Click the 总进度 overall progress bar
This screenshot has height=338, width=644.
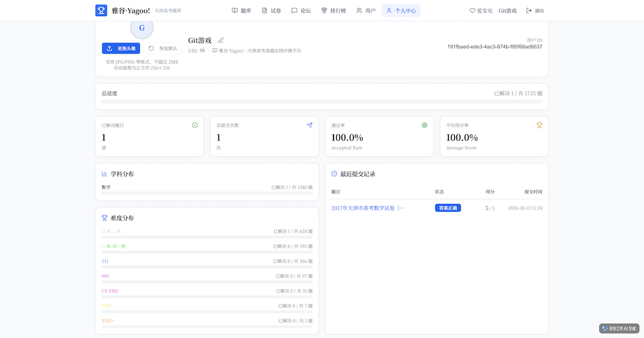click(x=322, y=102)
